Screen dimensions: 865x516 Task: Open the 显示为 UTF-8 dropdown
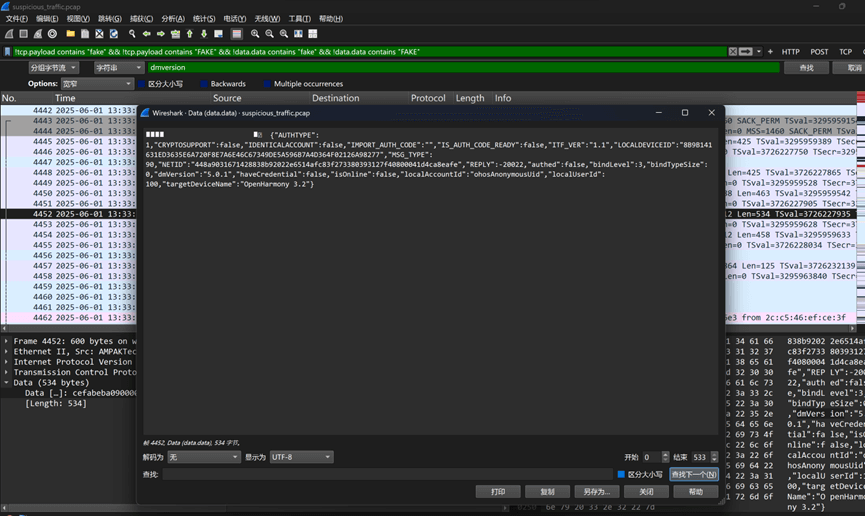click(302, 457)
